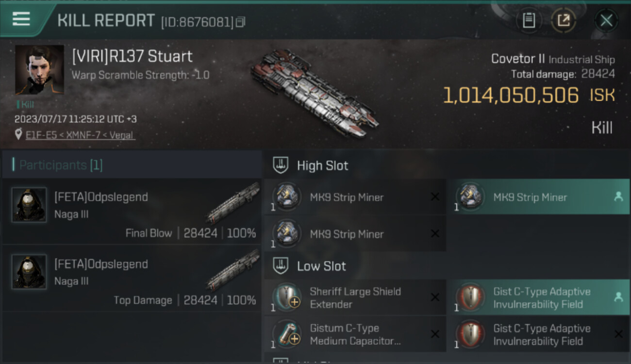This screenshot has height=364, width=631.
Task: Copy the kill report ID
Action: [x=241, y=22]
